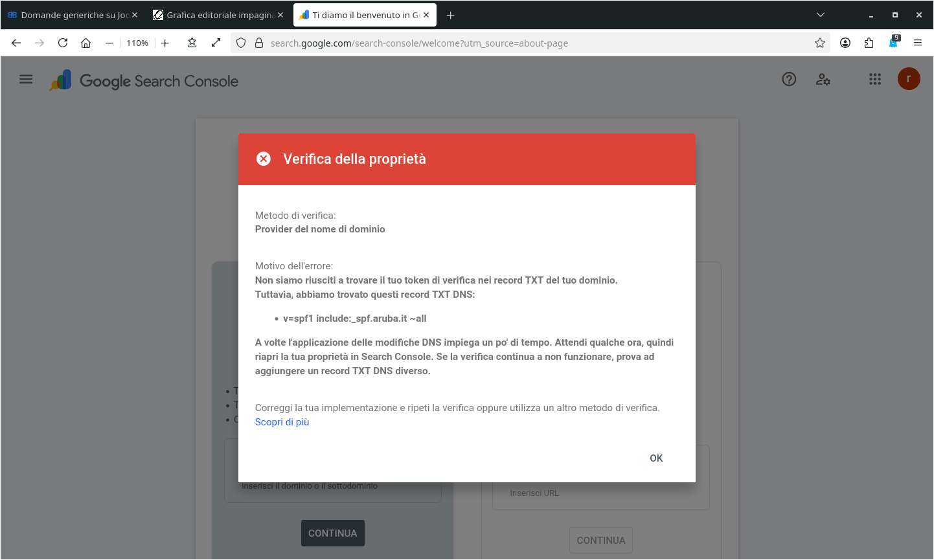Click OK in the verification error dialog

655,458
